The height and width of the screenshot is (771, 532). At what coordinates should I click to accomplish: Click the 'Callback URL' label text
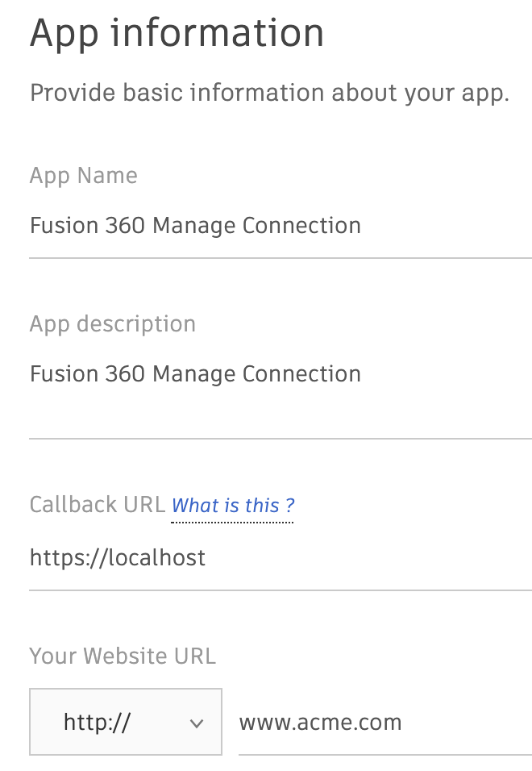click(x=97, y=505)
